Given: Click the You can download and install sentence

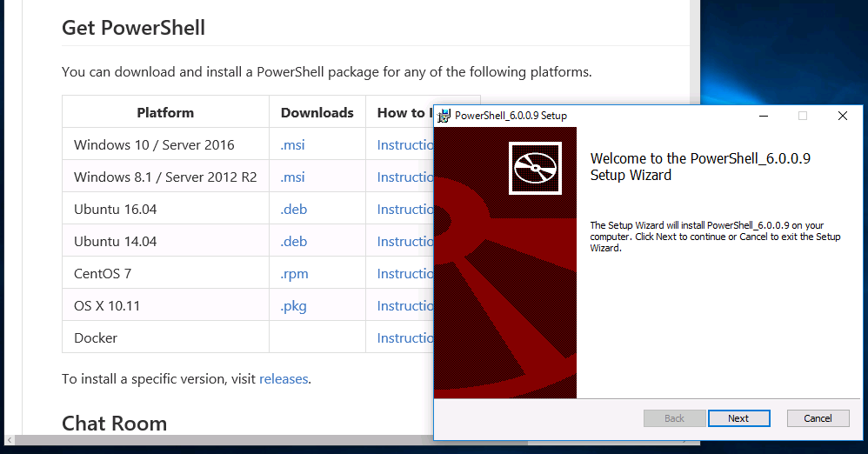Looking at the screenshot, I should click(327, 72).
